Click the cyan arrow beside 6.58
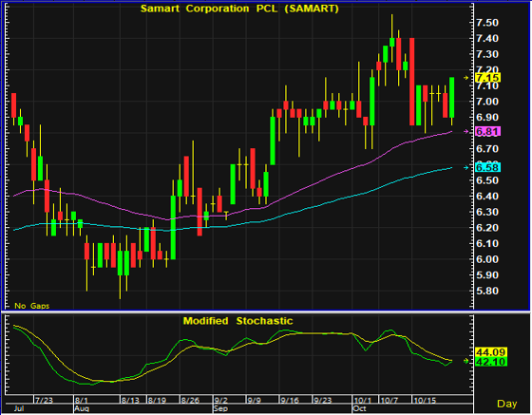The image size is (532, 415). [x=466, y=167]
